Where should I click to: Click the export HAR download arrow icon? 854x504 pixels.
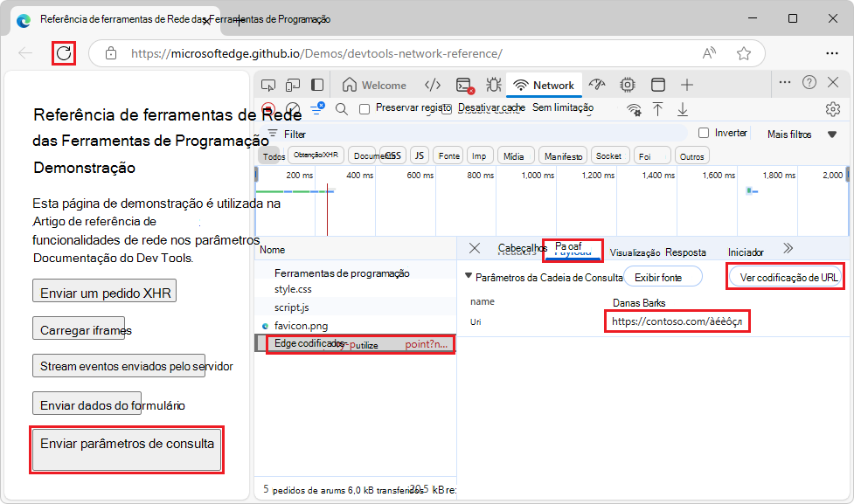pyautogui.click(x=683, y=109)
